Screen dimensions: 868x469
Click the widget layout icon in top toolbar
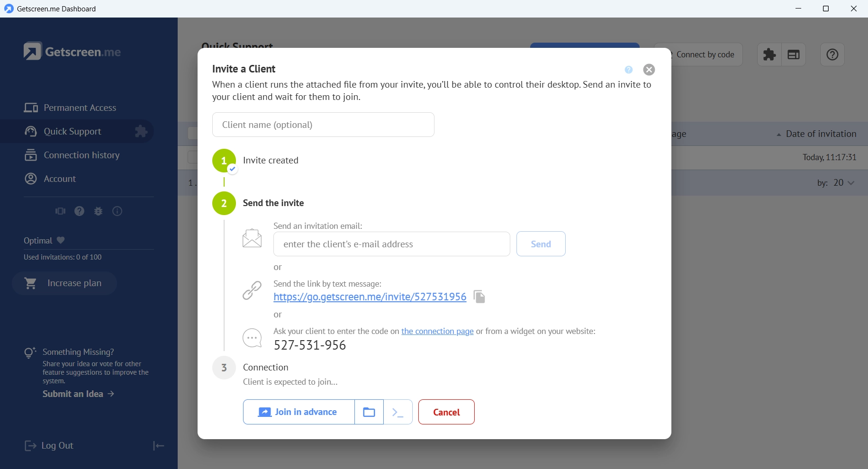[794, 54]
